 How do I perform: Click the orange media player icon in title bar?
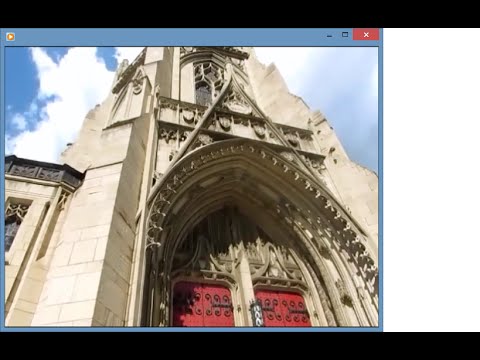point(10,36)
